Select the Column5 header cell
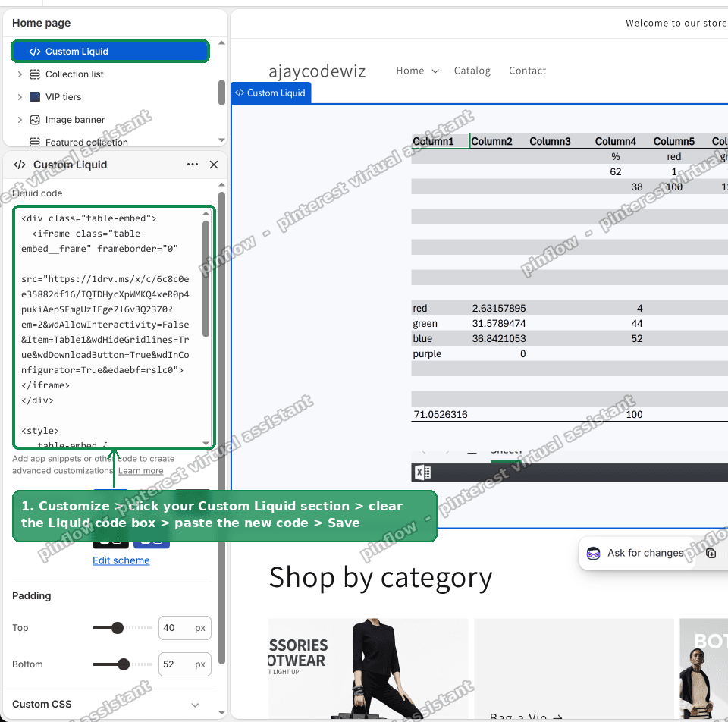This screenshot has height=722, width=728. (674, 141)
